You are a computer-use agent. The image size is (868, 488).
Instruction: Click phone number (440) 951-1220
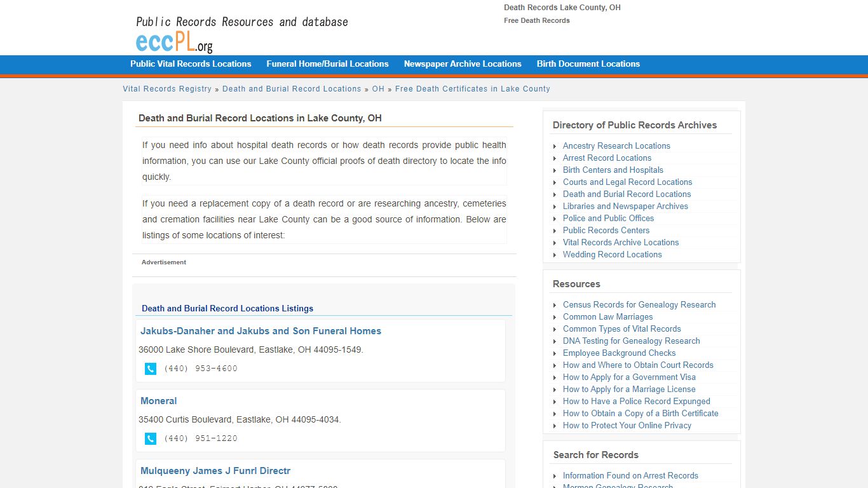pos(201,438)
